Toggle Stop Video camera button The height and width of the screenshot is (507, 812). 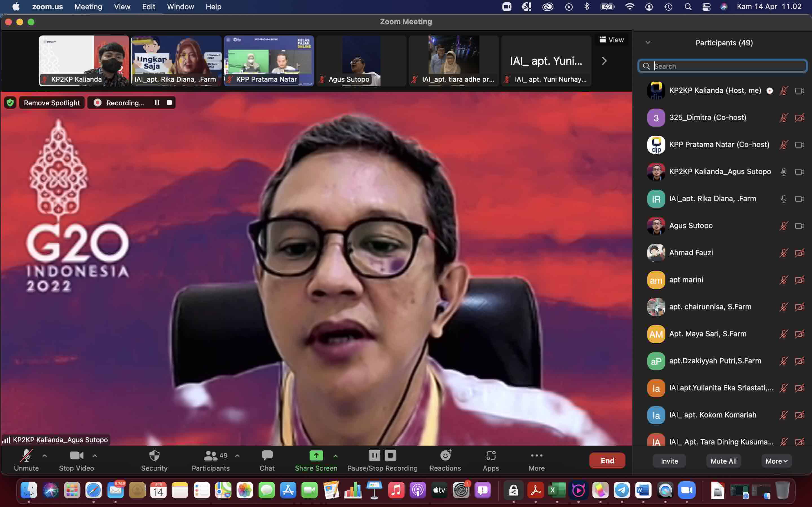(x=76, y=456)
